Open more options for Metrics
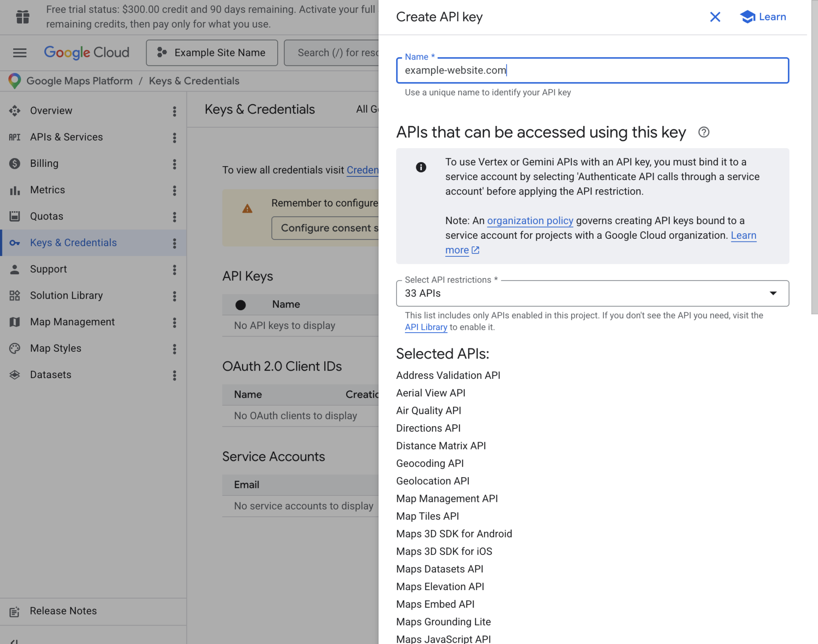The height and width of the screenshot is (644, 818). click(175, 190)
